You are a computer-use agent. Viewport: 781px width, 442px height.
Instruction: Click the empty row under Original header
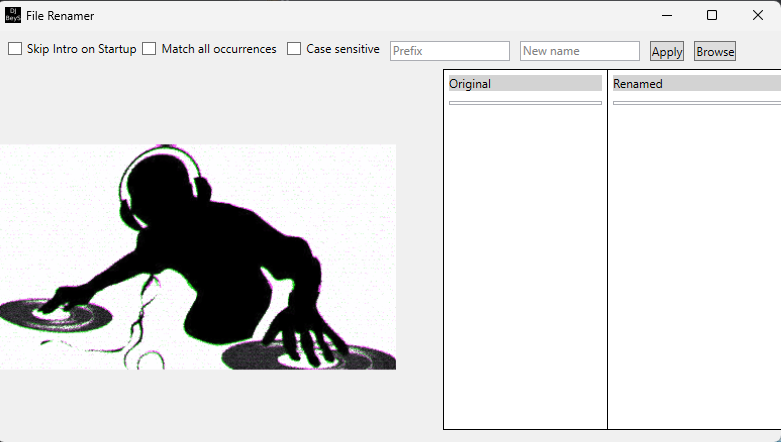[525, 102]
